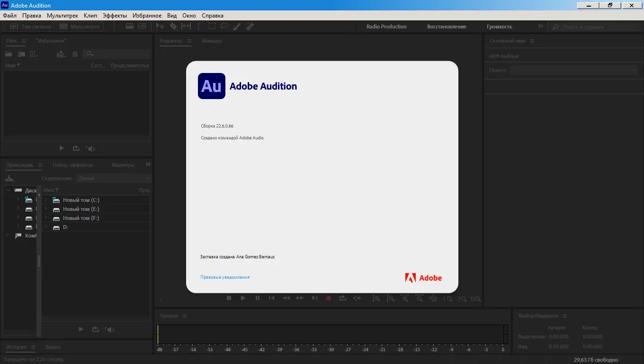Collapse the Диски tree node

click(8, 190)
